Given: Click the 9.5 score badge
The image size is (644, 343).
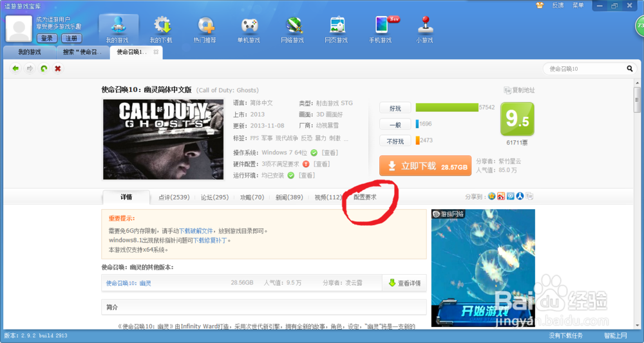Looking at the screenshot, I should point(517,119).
